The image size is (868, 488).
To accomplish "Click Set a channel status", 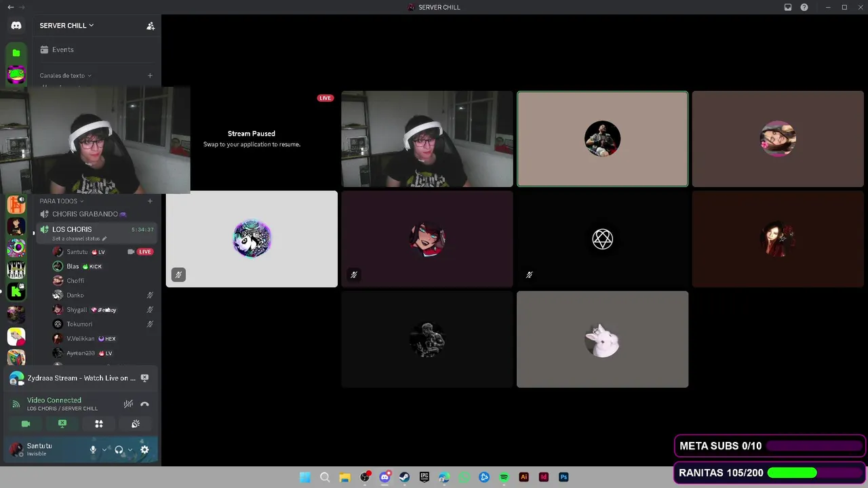I will click(x=79, y=239).
